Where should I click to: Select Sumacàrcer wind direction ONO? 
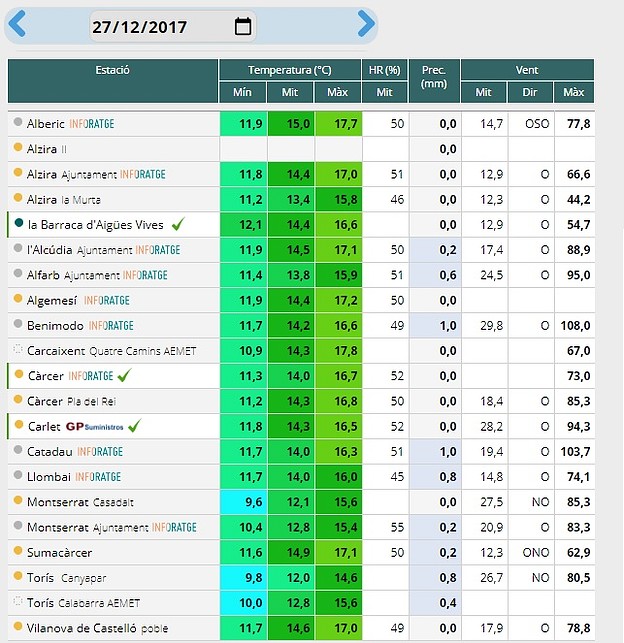[535, 553]
